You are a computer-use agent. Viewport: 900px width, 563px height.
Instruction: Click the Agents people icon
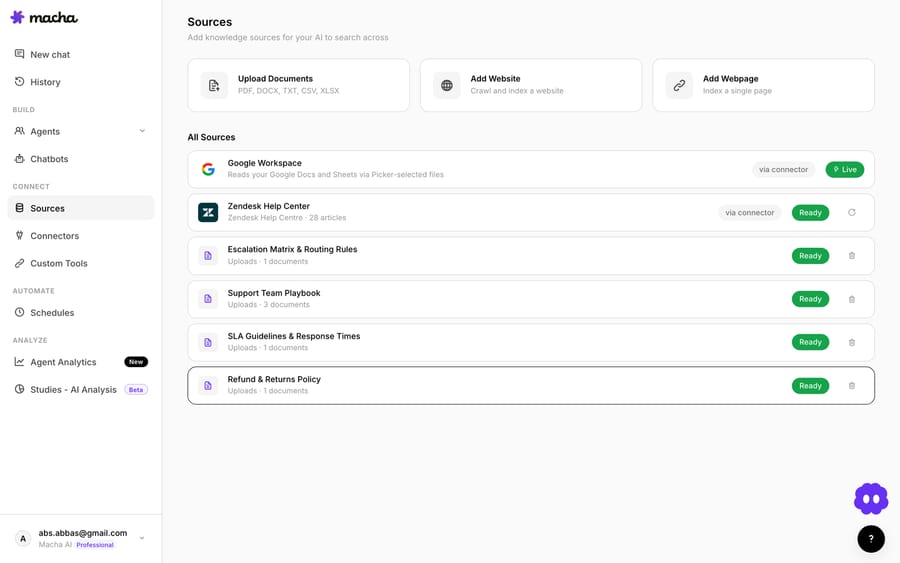[20, 131]
